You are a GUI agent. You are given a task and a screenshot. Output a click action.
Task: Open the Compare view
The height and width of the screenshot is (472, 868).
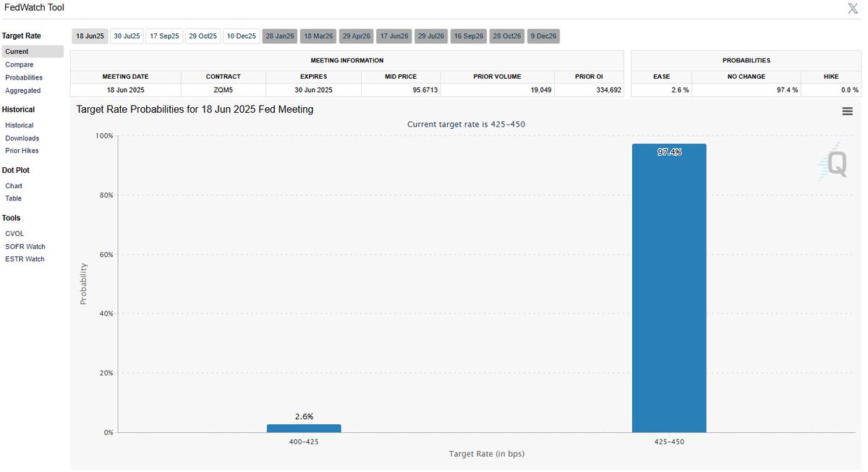20,64
